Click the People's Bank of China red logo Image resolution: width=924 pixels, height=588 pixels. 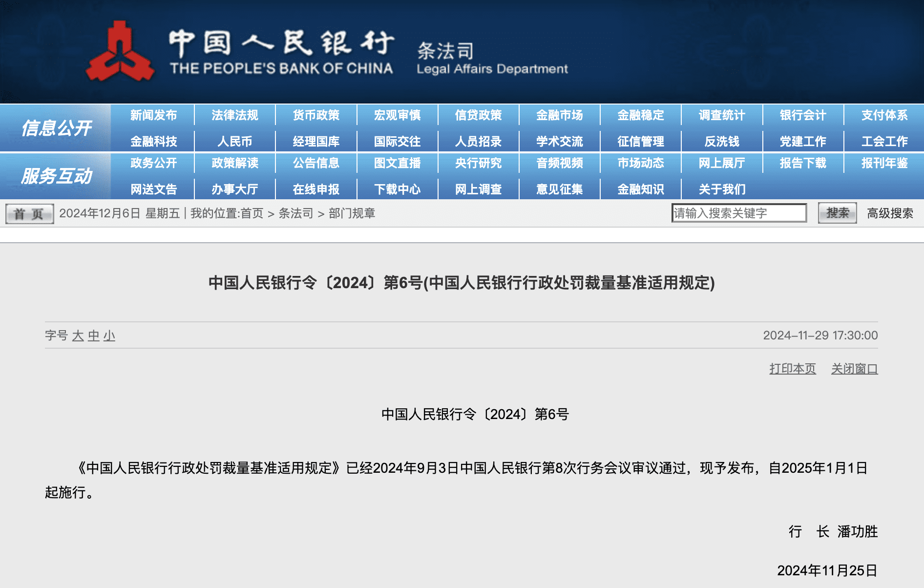(x=120, y=52)
